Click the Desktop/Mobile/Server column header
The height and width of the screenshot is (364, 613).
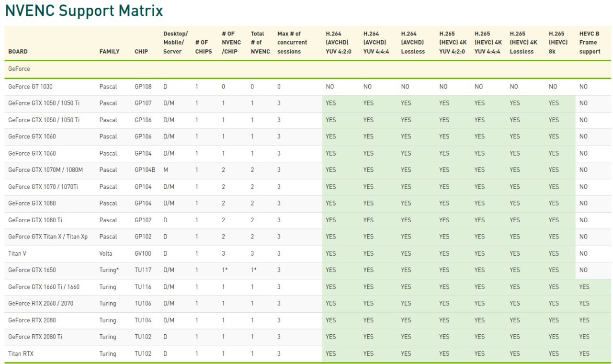(176, 43)
